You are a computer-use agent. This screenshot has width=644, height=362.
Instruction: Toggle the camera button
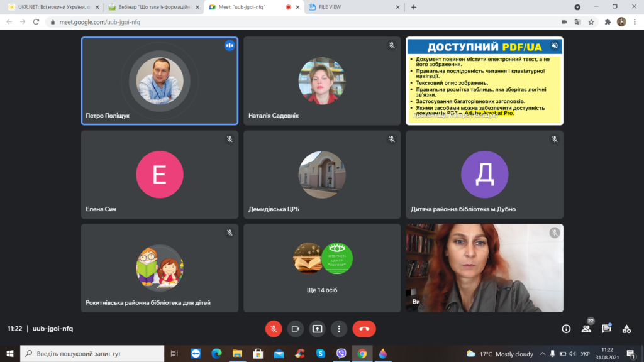(296, 329)
